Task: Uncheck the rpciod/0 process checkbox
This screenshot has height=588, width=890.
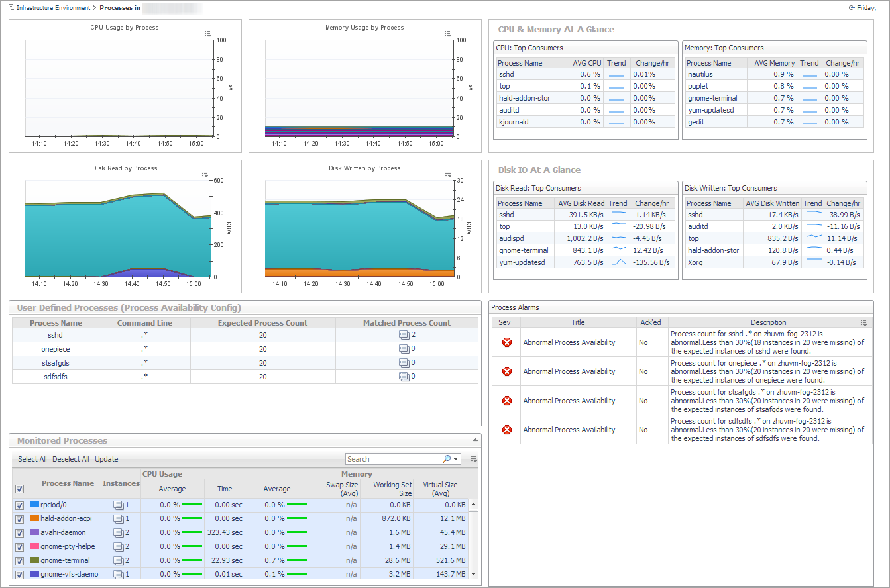Action: (19, 505)
